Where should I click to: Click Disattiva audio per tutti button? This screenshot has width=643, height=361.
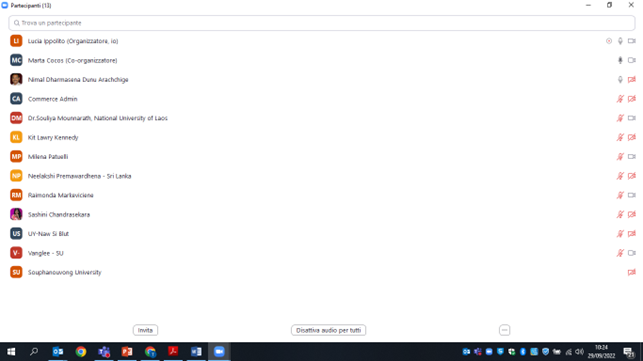328,330
